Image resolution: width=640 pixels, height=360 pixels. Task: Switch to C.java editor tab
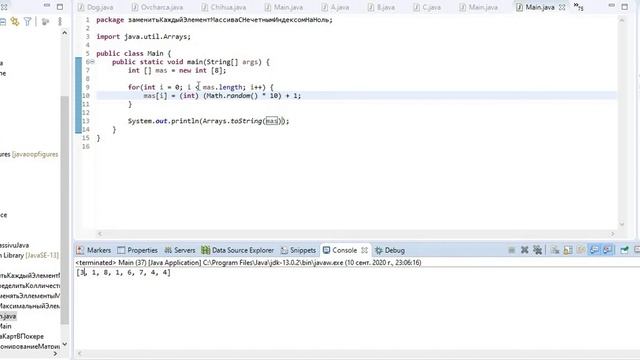427,7
